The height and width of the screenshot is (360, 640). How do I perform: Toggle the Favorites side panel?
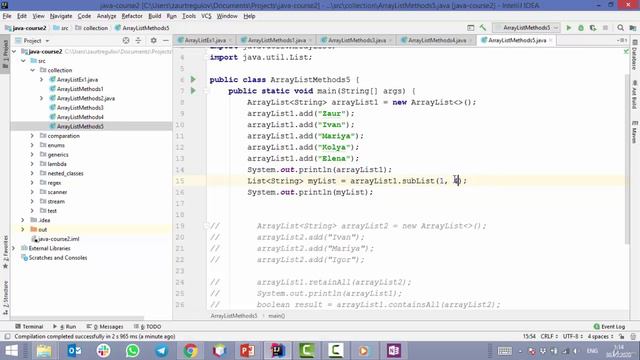pos(5,252)
